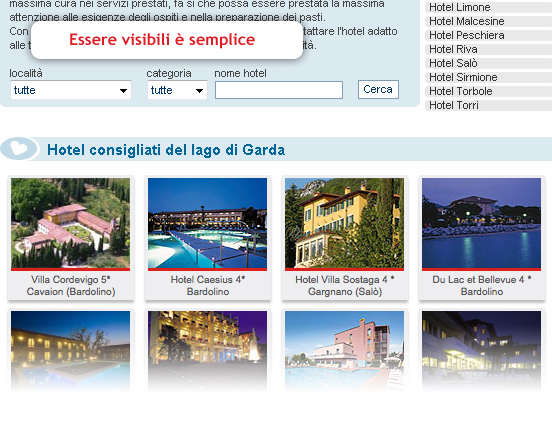
Task: Open the Du Lac et Bellevue photo thumbnail
Action: (x=481, y=223)
